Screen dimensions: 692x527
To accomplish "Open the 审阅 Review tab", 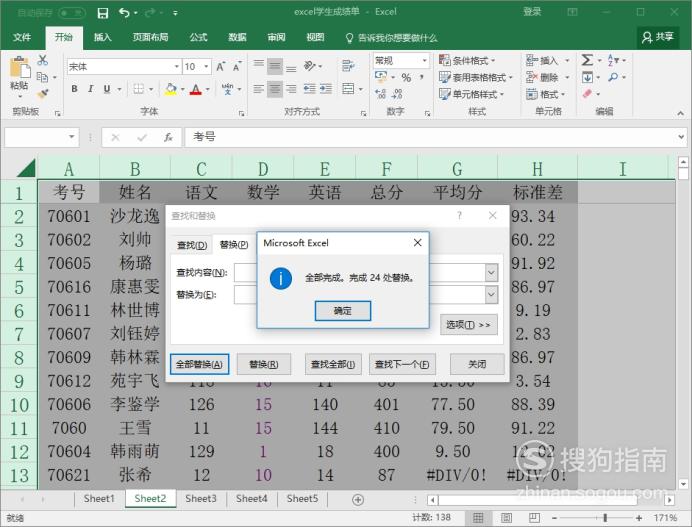I will click(276, 38).
